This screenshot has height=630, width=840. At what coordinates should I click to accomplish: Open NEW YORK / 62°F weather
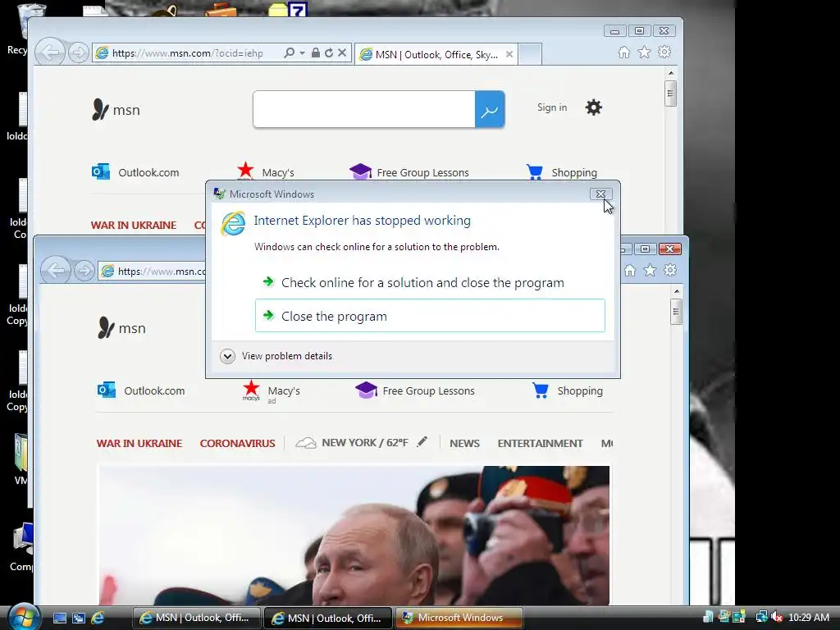click(352, 442)
